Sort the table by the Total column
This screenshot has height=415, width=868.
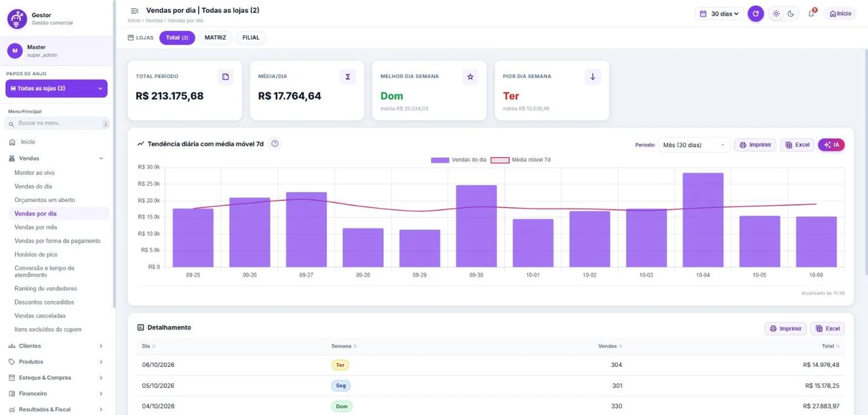pyautogui.click(x=830, y=347)
